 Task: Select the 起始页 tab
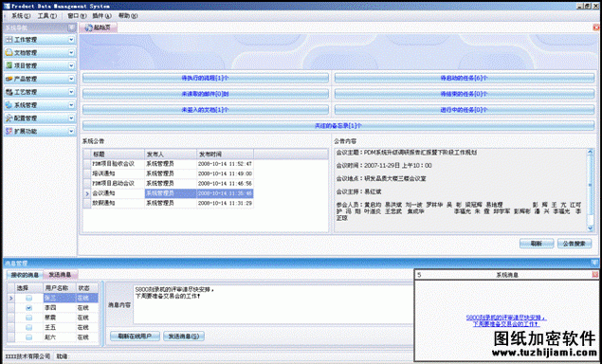pos(99,27)
